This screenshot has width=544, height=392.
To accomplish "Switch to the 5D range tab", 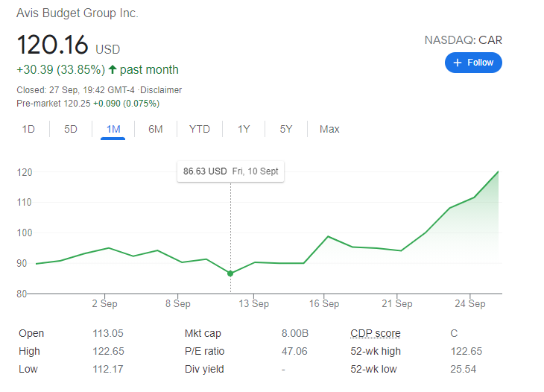I will [71, 129].
